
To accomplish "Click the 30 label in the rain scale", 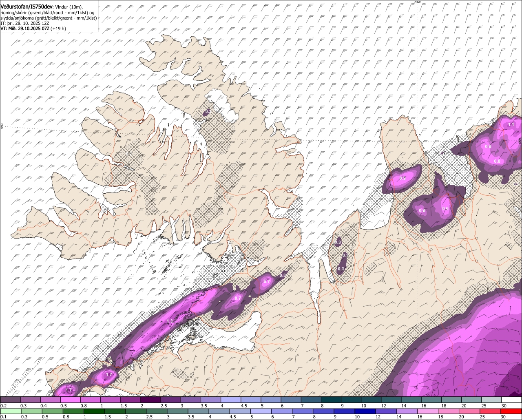I will pos(504,417).
